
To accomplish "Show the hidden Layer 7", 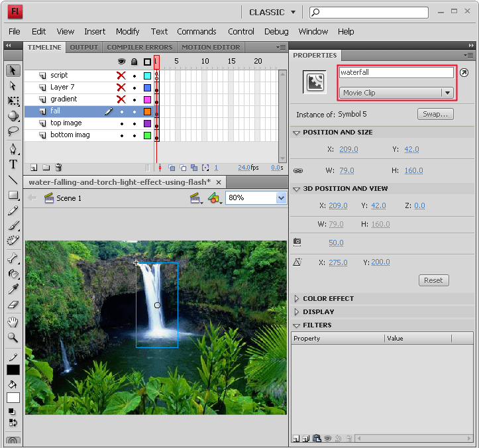I will click(121, 87).
